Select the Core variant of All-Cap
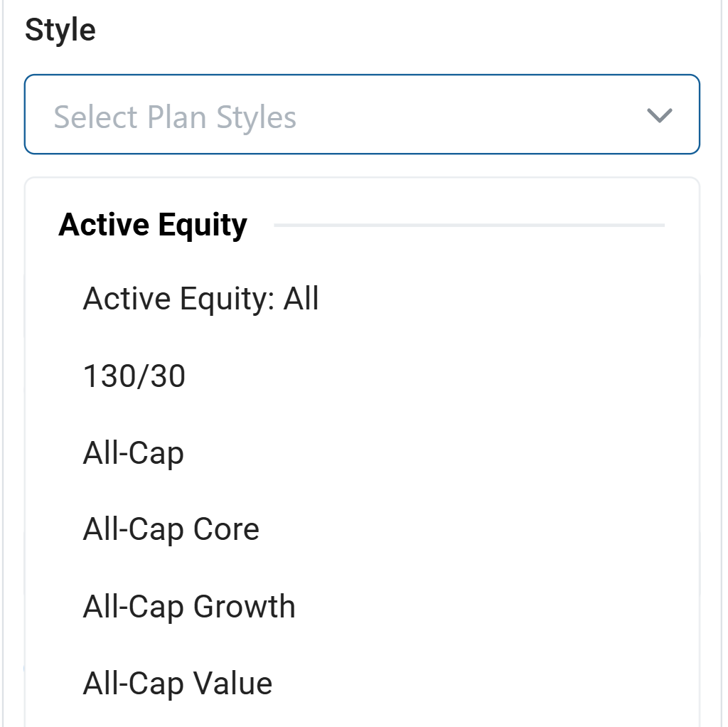Image resolution: width=728 pixels, height=727 pixels. [x=171, y=529]
